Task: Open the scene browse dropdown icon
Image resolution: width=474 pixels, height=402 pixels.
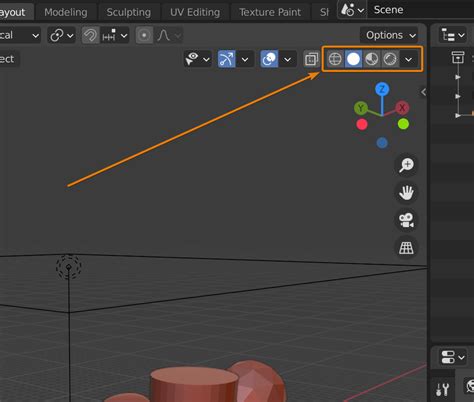Action: [352, 10]
